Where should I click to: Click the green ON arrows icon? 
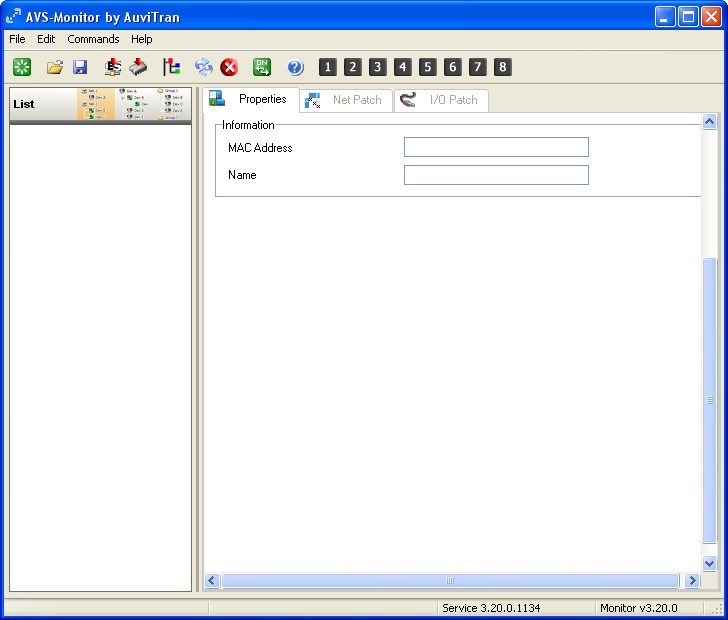click(x=262, y=67)
